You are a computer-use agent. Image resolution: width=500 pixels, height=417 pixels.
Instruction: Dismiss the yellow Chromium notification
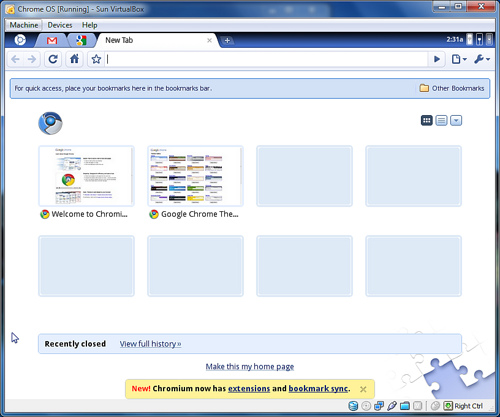(363, 389)
